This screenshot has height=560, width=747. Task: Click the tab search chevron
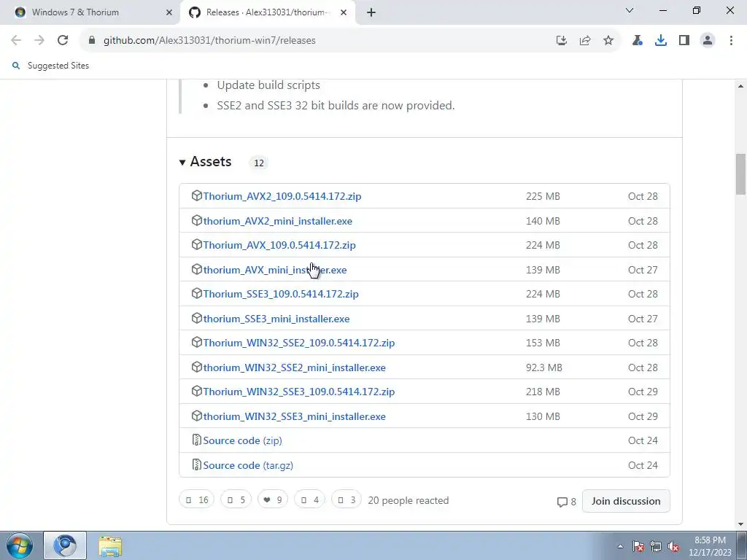coord(630,10)
